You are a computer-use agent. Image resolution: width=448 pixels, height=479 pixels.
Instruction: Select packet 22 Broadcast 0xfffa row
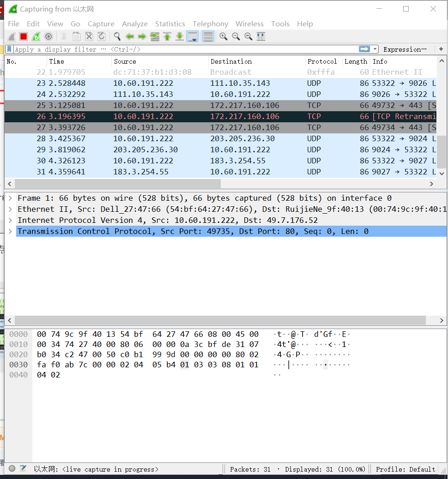(x=220, y=72)
